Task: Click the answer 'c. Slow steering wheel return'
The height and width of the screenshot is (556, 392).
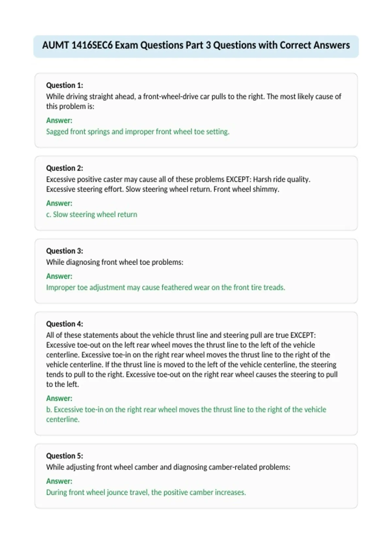Action: (x=91, y=214)
